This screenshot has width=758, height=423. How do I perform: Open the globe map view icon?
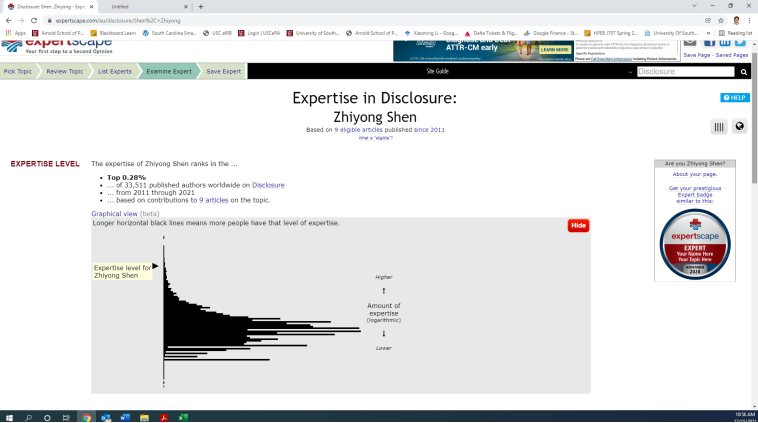click(739, 127)
